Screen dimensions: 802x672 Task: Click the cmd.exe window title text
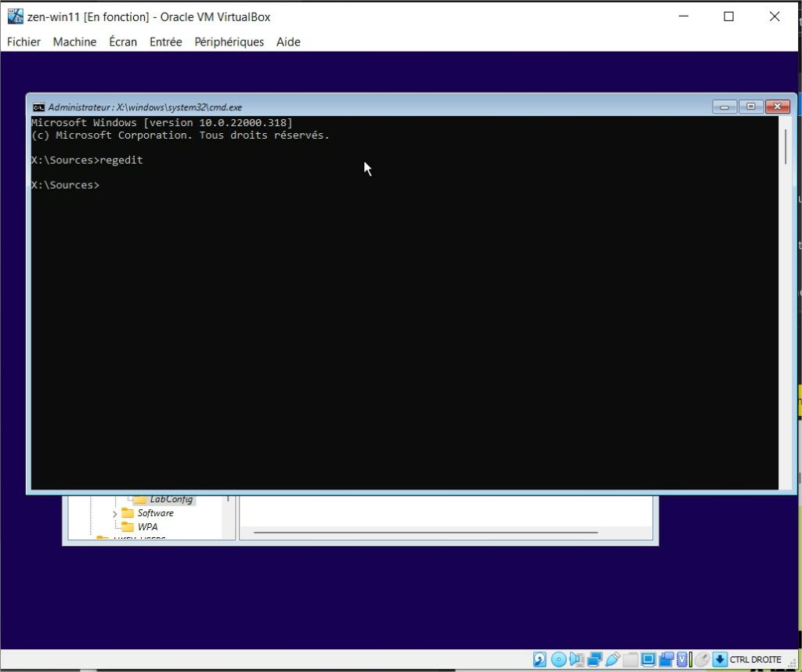[145, 107]
